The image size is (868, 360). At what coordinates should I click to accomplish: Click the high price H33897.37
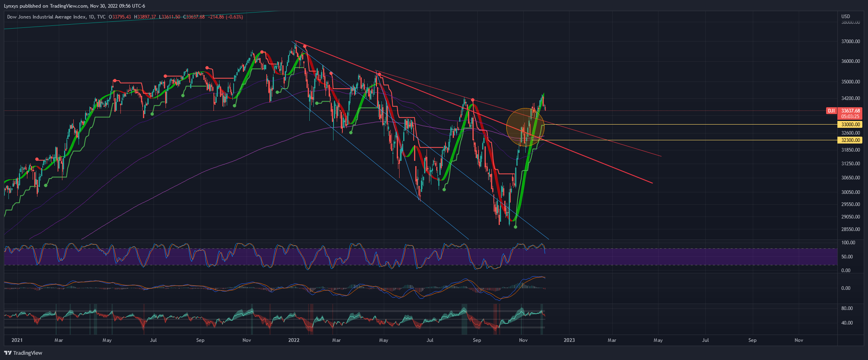(x=145, y=17)
